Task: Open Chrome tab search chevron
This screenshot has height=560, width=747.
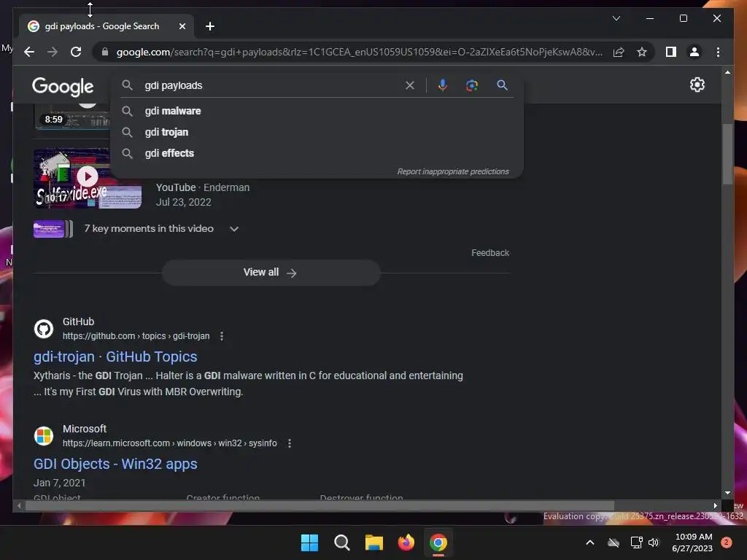Action: 616,18
